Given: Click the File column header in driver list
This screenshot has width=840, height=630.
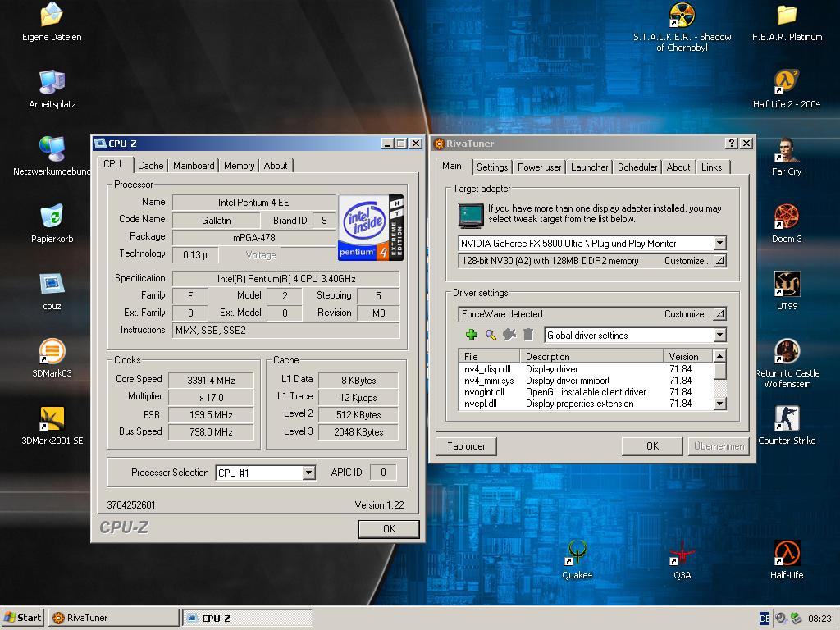Looking at the screenshot, I should (x=490, y=356).
